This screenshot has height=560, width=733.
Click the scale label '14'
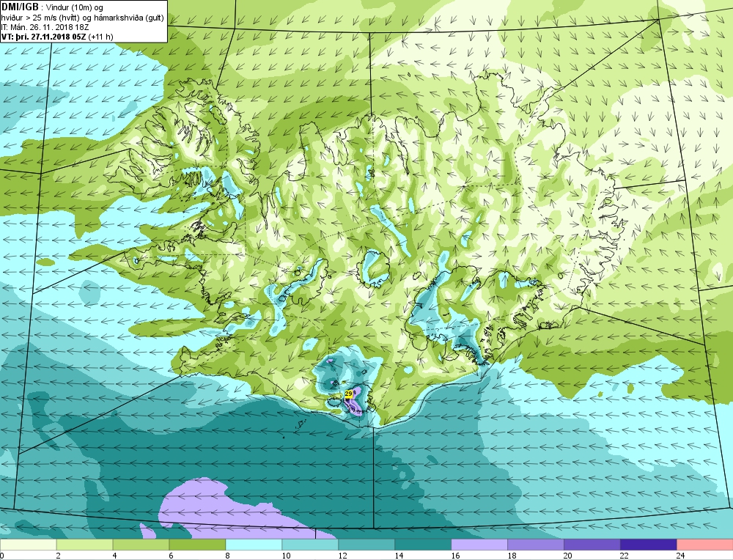click(399, 556)
